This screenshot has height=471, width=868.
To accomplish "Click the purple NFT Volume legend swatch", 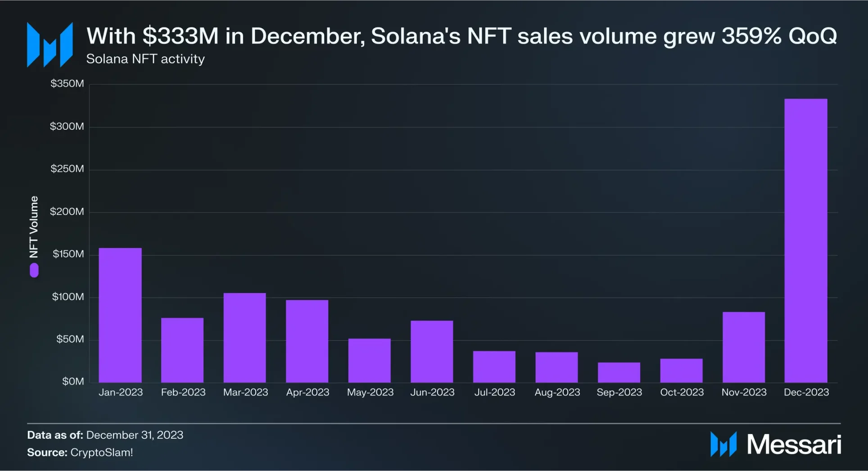I will (x=34, y=270).
